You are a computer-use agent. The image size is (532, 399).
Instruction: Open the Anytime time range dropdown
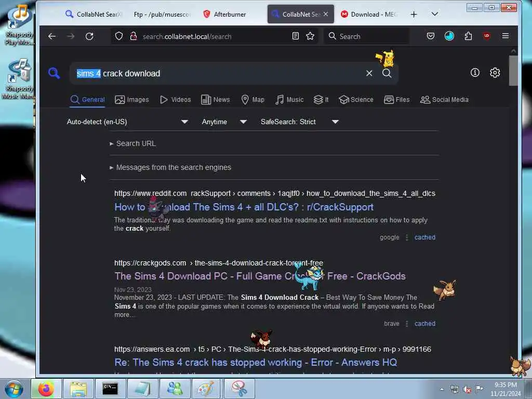pos(224,122)
